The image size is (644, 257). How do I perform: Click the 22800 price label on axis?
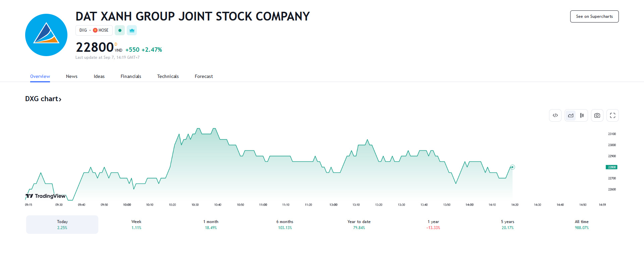tap(611, 167)
